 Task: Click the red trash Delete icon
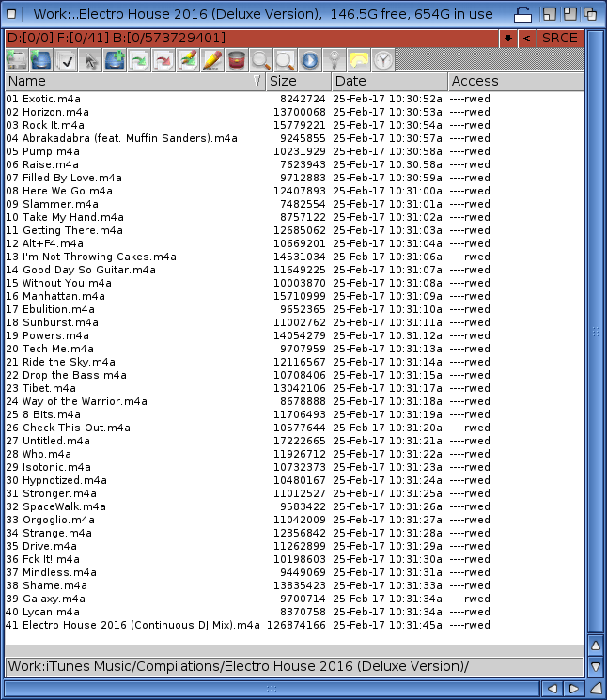(x=237, y=60)
